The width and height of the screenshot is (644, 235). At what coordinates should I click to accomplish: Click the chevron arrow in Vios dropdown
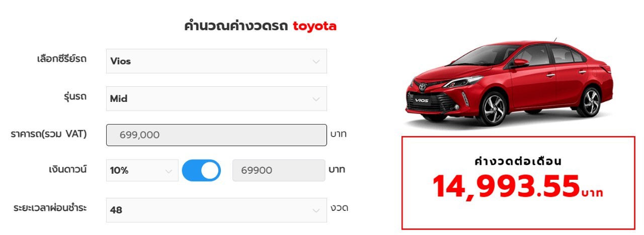[316, 61]
